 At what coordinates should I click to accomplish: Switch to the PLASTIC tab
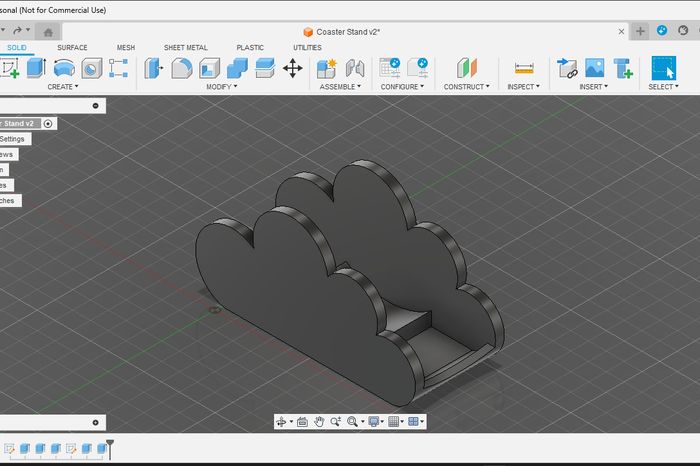[250, 47]
